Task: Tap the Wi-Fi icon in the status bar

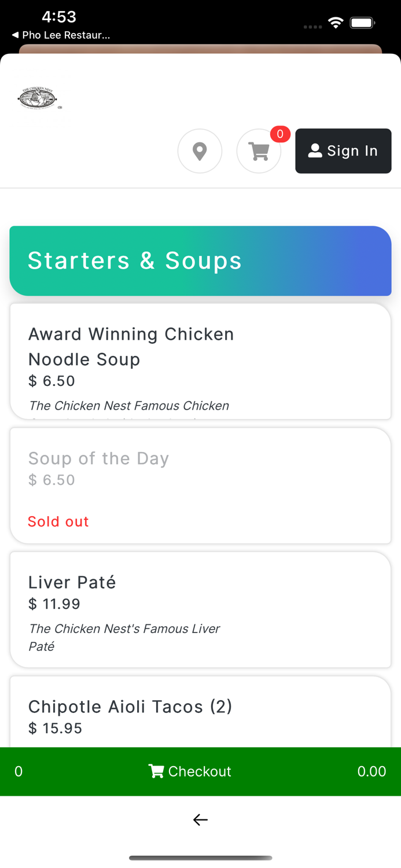Action: pyautogui.click(x=336, y=22)
